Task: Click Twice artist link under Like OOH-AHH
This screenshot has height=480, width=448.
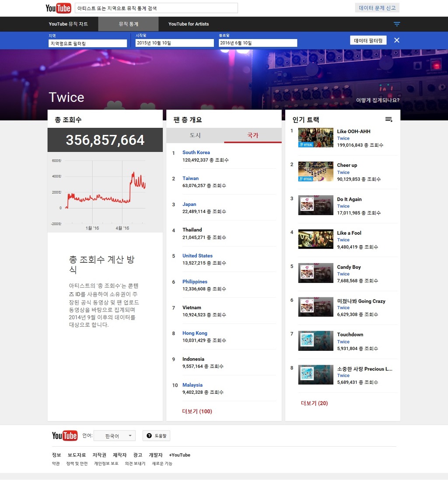Action: (x=343, y=138)
